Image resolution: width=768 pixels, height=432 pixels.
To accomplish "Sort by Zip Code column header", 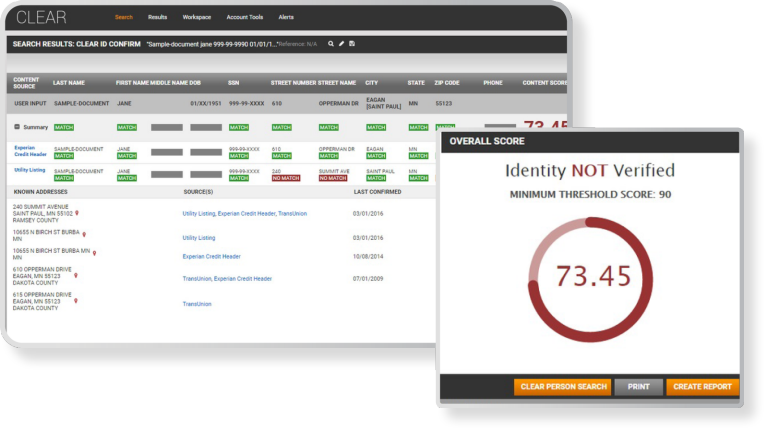I will [449, 83].
